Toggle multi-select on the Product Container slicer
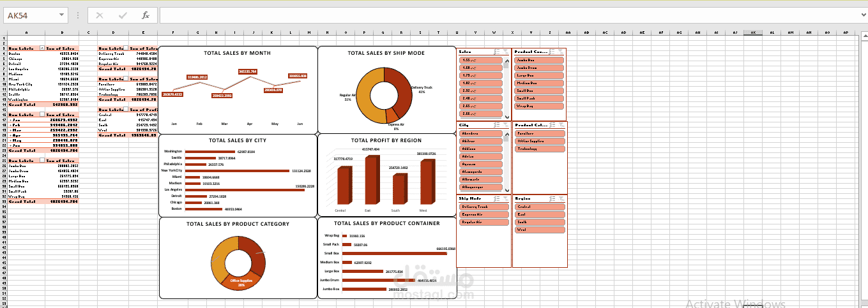868x308 pixels. [x=551, y=52]
